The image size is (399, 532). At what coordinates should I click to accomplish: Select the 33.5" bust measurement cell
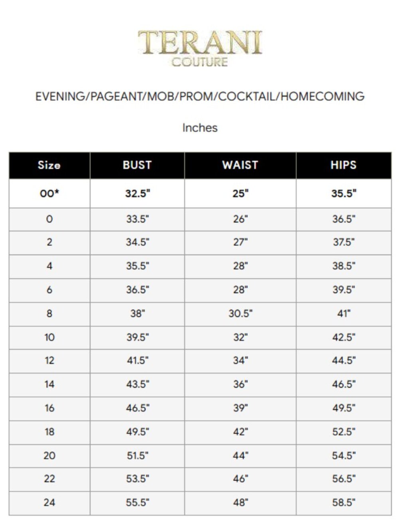pos(137,219)
